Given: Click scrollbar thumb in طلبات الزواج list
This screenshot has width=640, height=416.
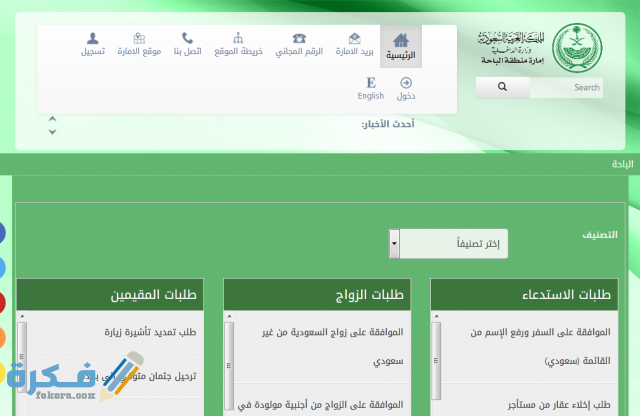Looking at the screenshot, I should (x=229, y=366).
